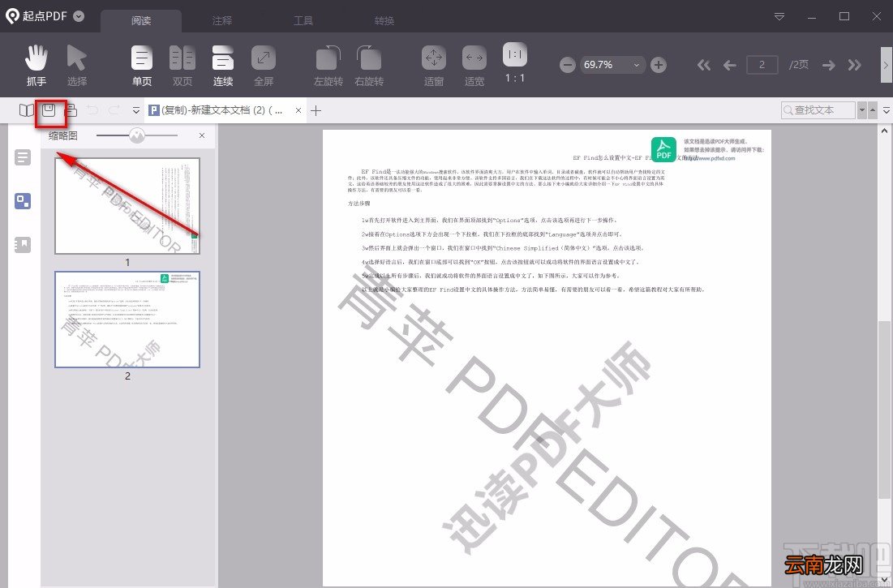893x588 pixels.
Task: Expand the toolbar overflow right arrow
Action: tap(887, 64)
